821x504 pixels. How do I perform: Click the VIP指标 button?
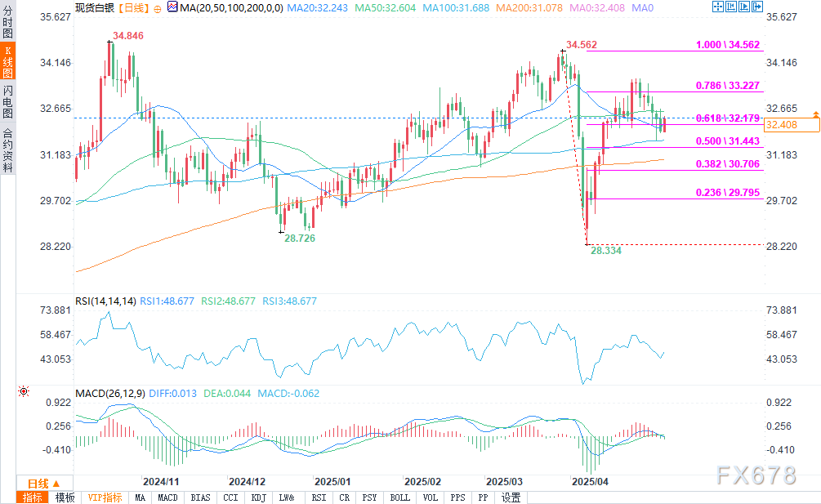105,497
